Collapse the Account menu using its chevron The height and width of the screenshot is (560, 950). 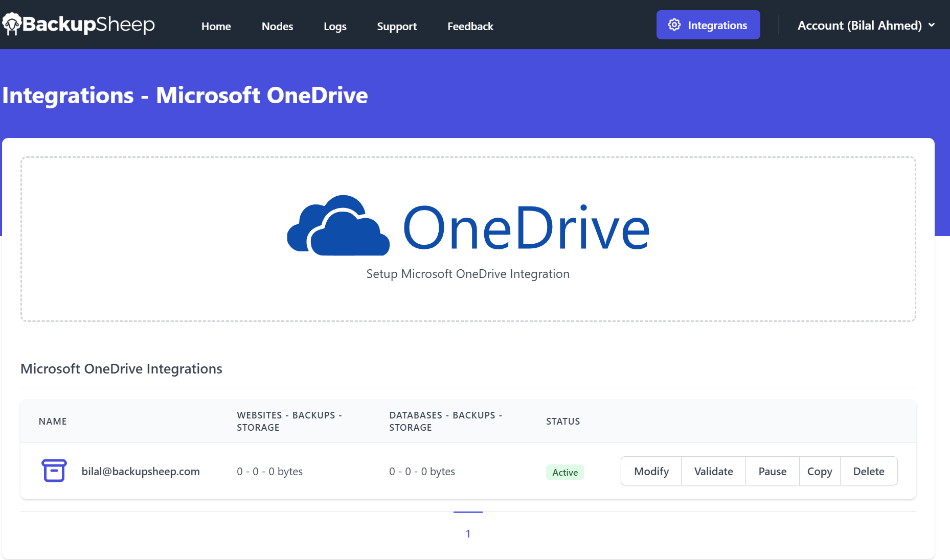pos(933,25)
